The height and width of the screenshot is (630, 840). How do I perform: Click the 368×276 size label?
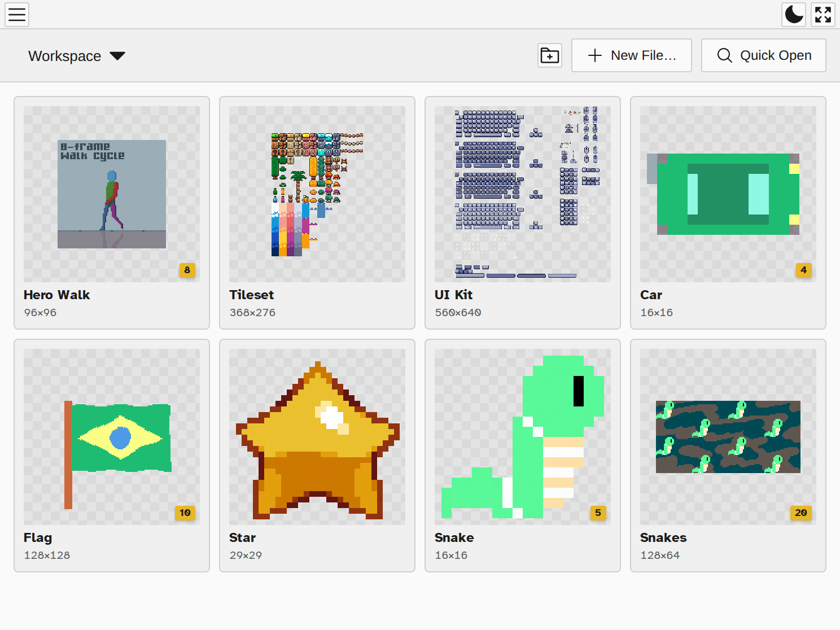252,312
